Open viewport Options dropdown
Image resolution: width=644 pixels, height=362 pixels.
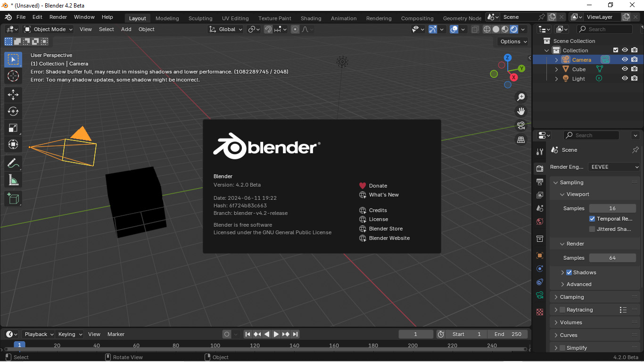(514, 41)
